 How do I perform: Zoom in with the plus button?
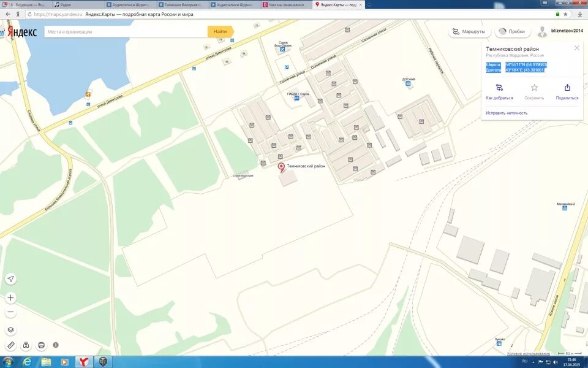click(x=10, y=298)
